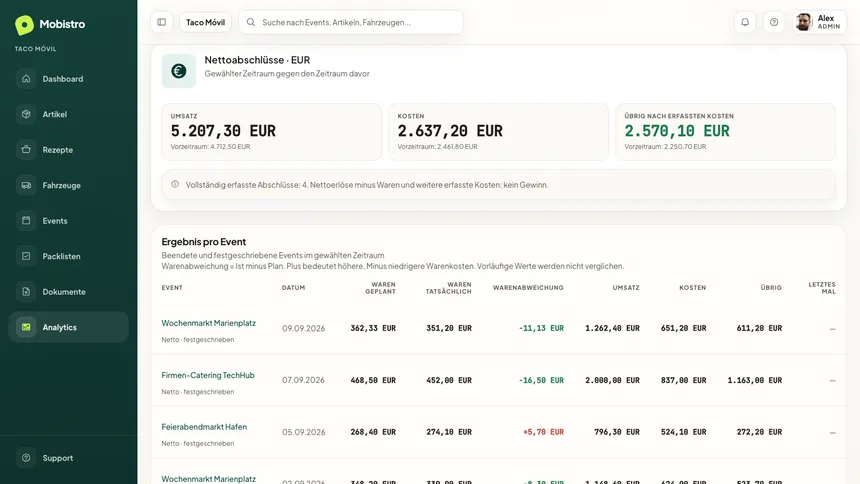Click the Euro icon of Nettoabschlüsse
Screen dimensions: 860x484
pos(179,71)
